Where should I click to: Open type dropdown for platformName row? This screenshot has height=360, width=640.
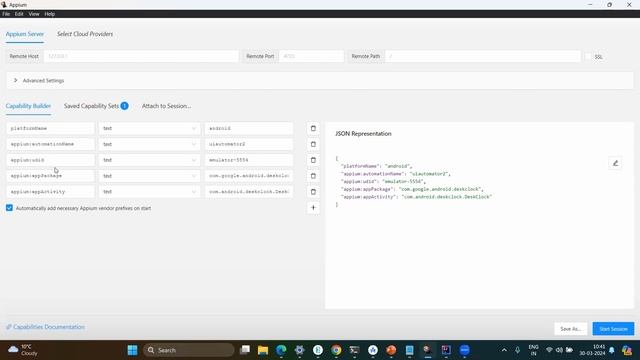(x=149, y=129)
